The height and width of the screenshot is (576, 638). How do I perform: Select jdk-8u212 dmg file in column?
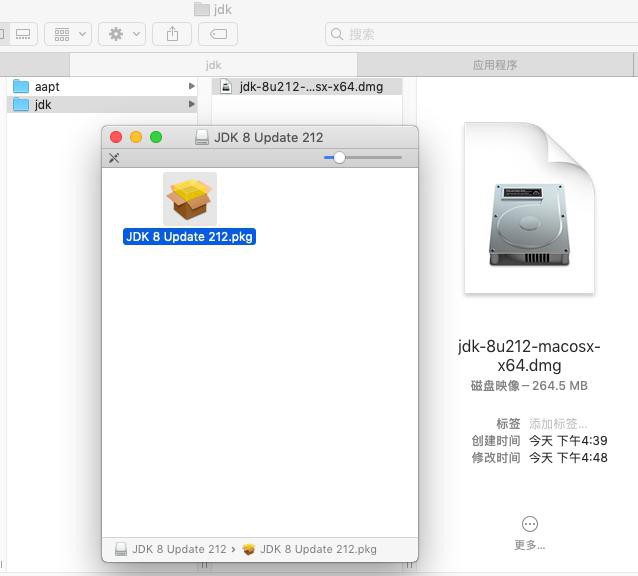pyautogui.click(x=307, y=87)
